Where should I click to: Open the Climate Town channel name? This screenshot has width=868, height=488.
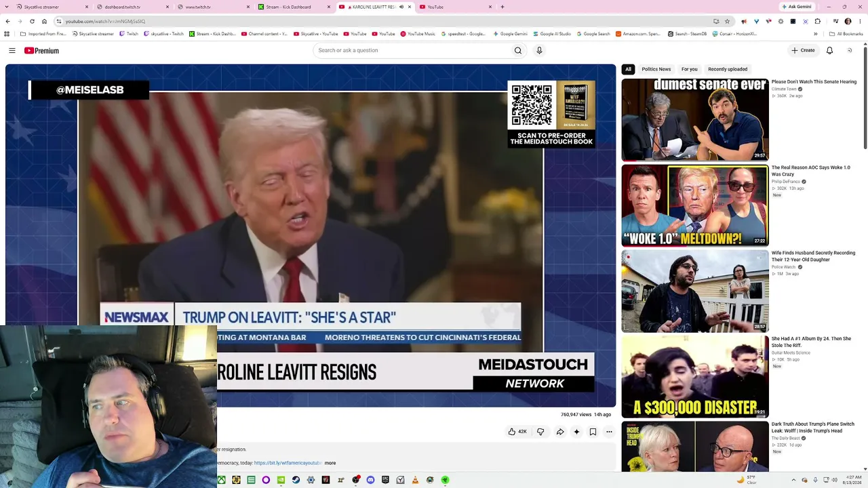[784, 89]
